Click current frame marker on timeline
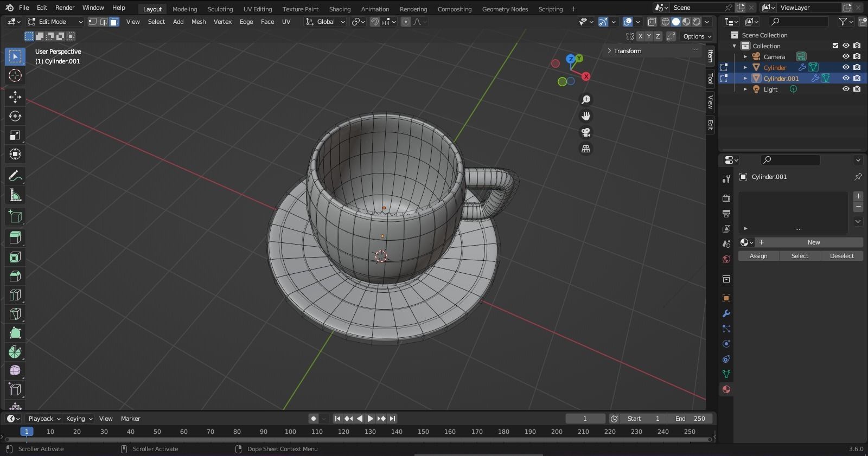 point(27,432)
